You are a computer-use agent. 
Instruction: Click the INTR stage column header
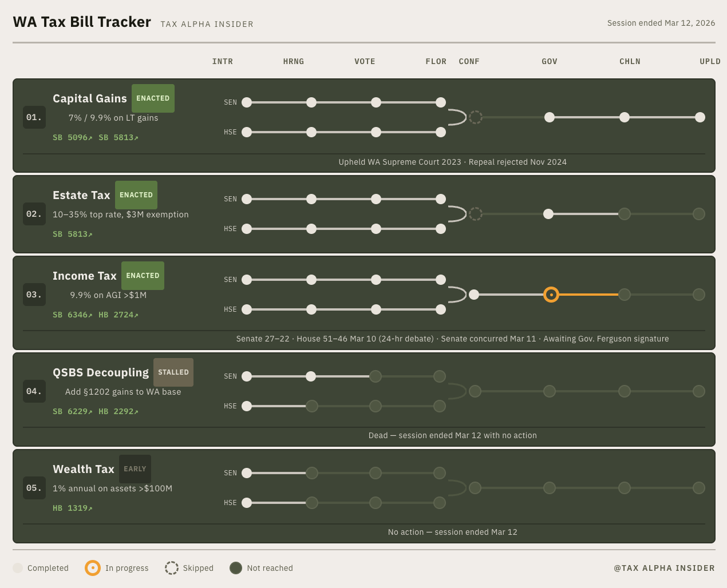(x=223, y=61)
